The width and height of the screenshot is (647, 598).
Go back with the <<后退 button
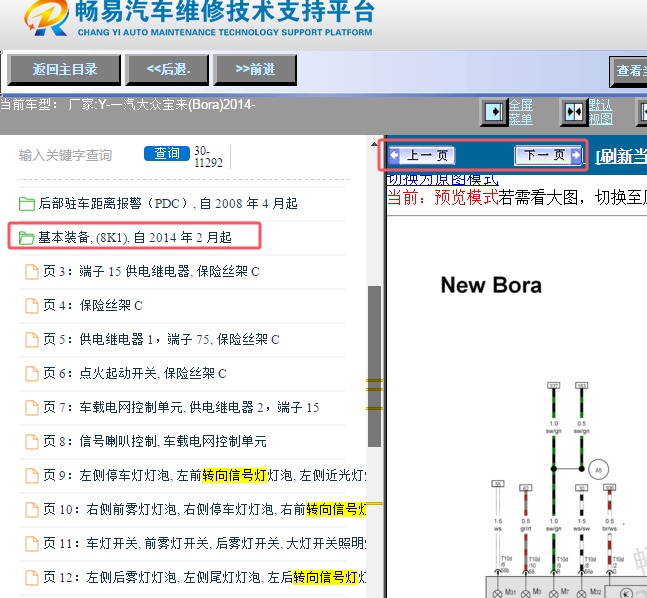[x=167, y=70]
